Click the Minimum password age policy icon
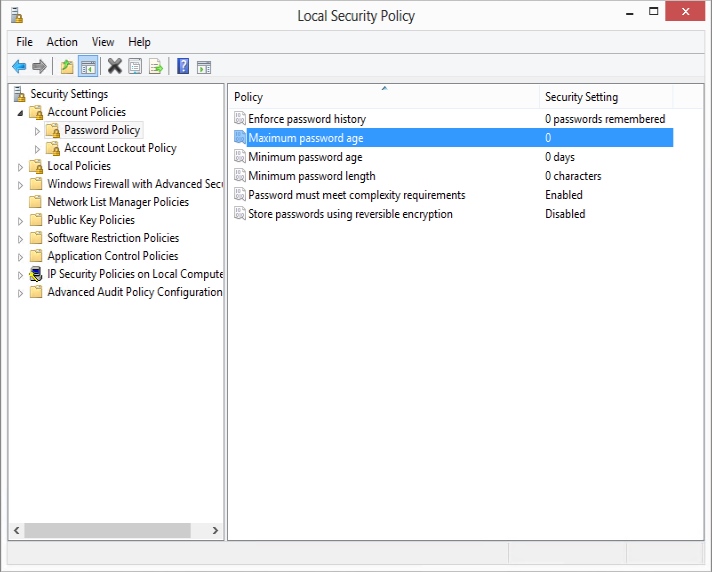Screen dimensions: 712x572 click(240, 157)
